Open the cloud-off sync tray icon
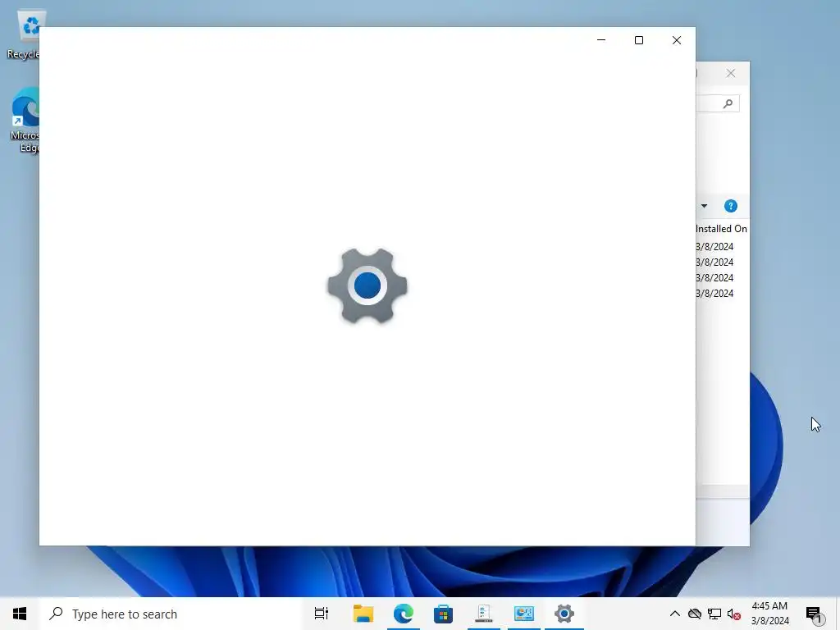 694,614
